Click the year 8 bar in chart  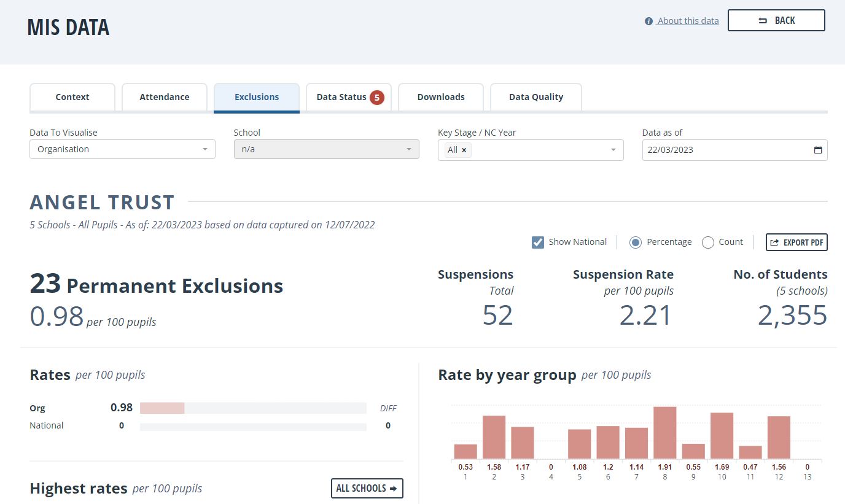(665, 433)
